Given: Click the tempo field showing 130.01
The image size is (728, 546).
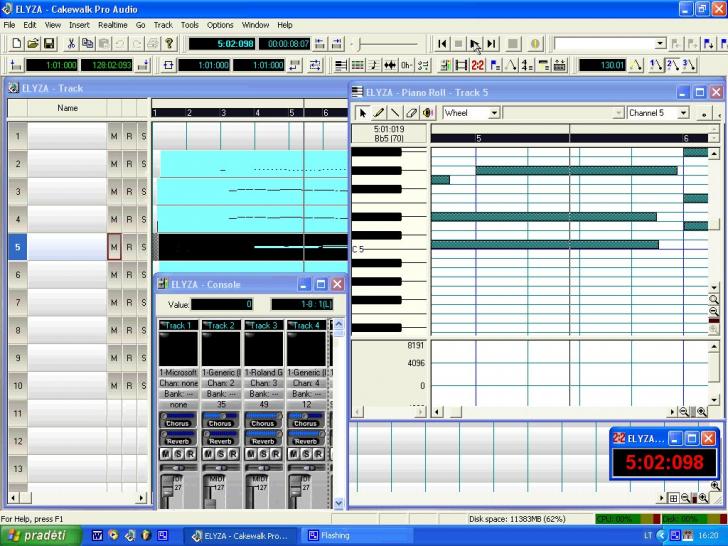Looking at the screenshot, I should point(602,65).
